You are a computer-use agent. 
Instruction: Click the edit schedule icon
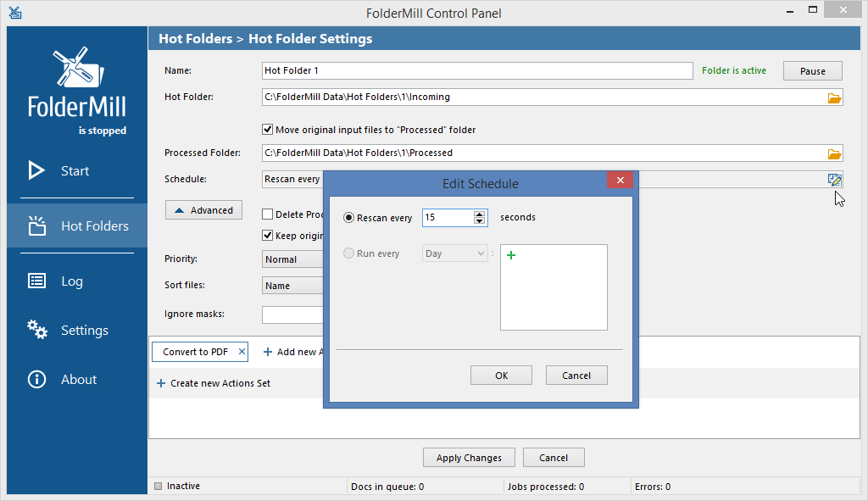coord(834,179)
